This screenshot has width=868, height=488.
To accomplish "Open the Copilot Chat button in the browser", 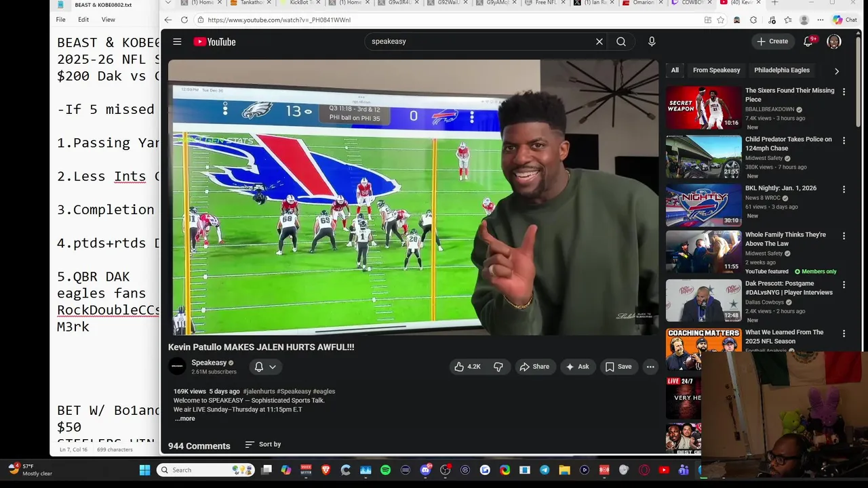I will (x=845, y=20).
